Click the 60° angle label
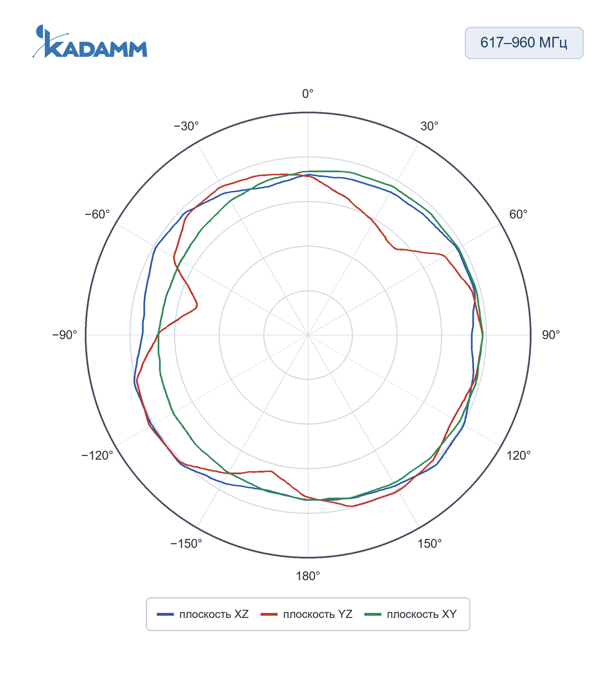Image resolution: width=616 pixels, height=676 pixels. pyautogui.click(x=518, y=214)
